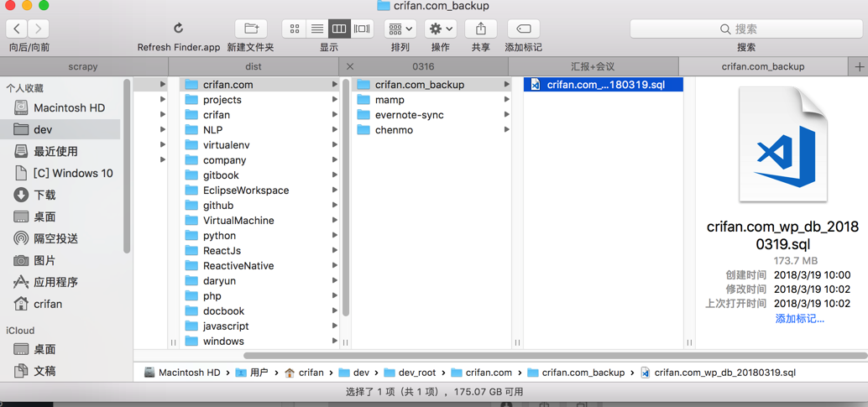868x407 pixels.
Task: Open iCloud 桌面 in the sidebar
Action: pos(60,349)
